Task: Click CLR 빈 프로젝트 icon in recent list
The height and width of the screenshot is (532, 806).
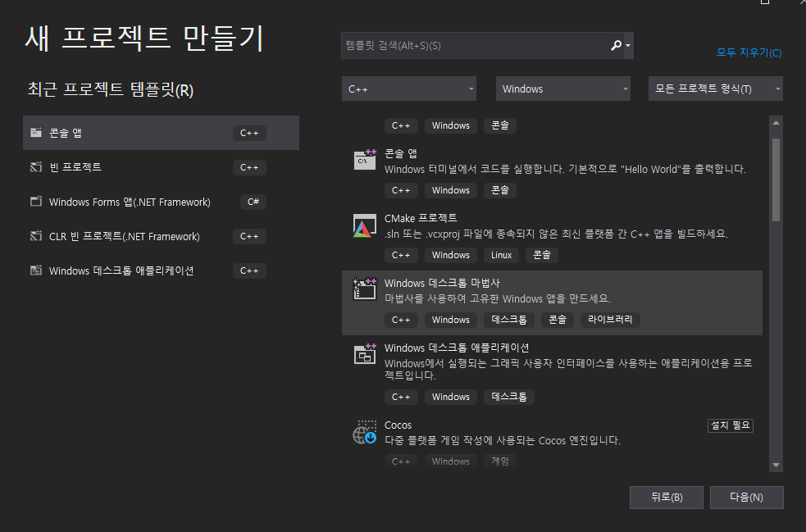Action: 36,236
